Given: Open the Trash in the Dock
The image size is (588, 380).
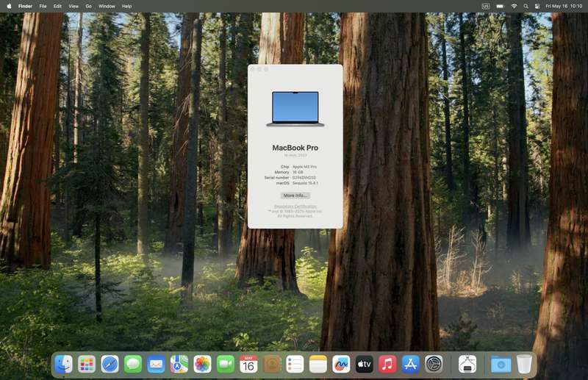Looking at the screenshot, I should click(524, 365).
